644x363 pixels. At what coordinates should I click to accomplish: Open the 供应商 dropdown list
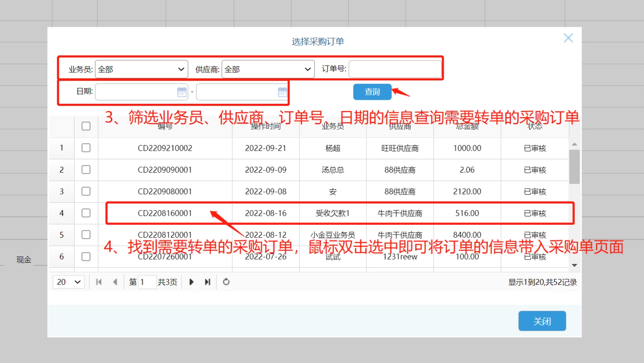[268, 69]
